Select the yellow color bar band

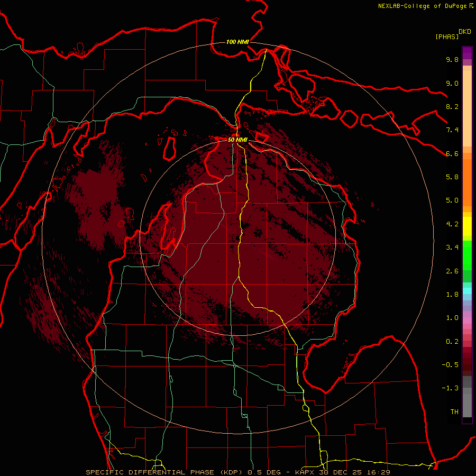(x=467, y=226)
